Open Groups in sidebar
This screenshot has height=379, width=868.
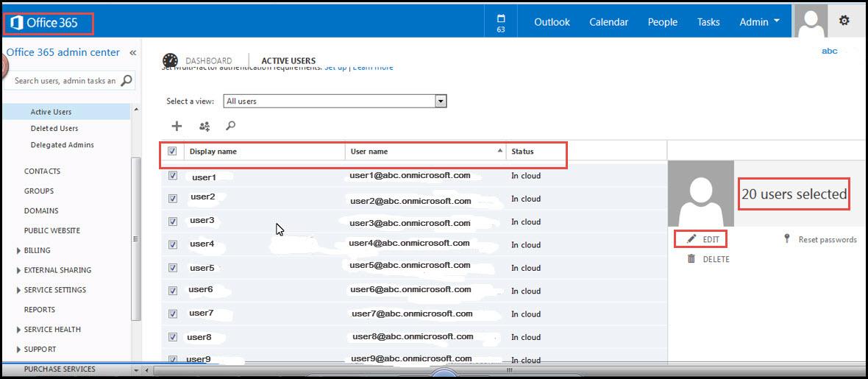pos(39,191)
